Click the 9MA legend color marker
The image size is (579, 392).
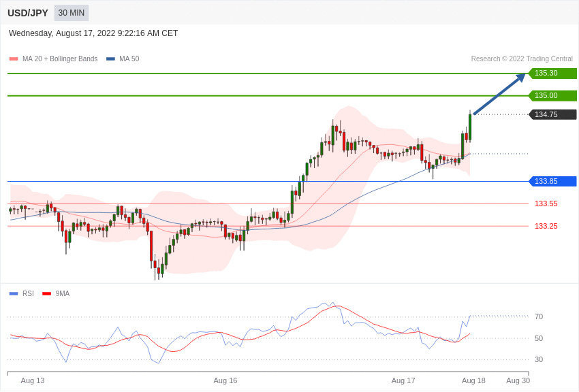(46, 294)
